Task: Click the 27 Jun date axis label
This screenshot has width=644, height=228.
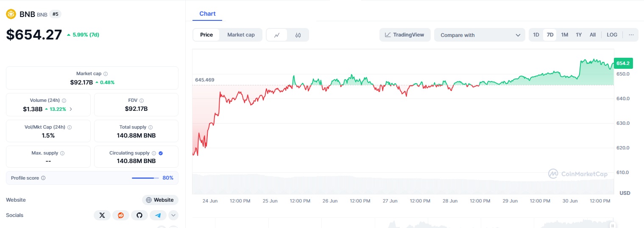Action: coord(390,201)
